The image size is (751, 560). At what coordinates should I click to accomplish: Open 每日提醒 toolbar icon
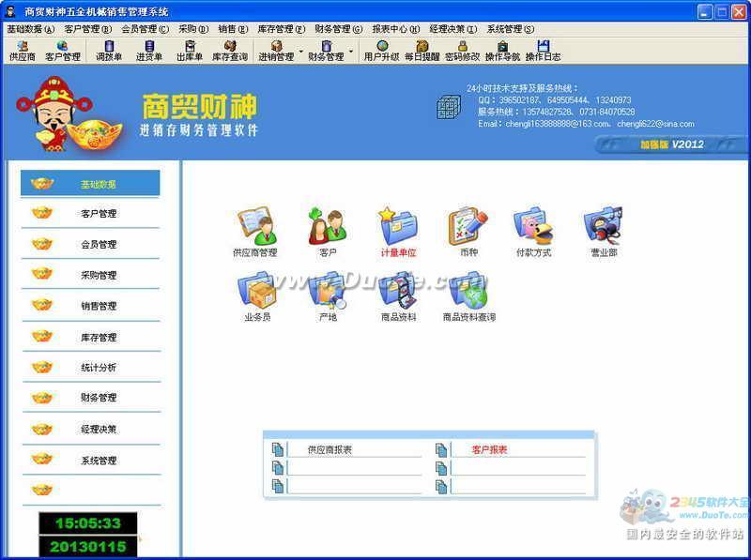pyautogui.click(x=421, y=51)
